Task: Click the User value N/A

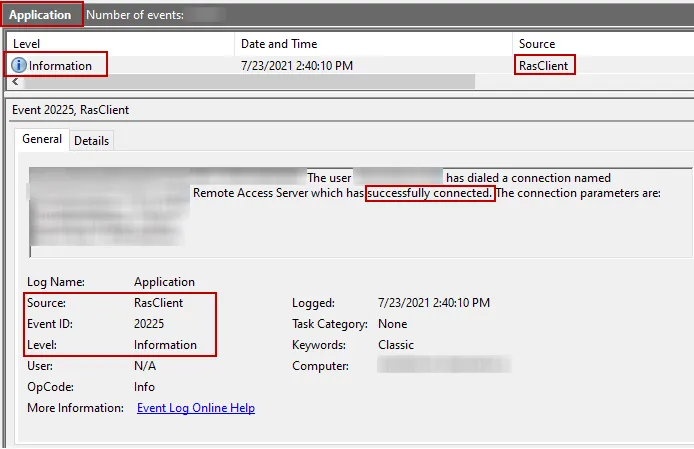Action: (145, 366)
